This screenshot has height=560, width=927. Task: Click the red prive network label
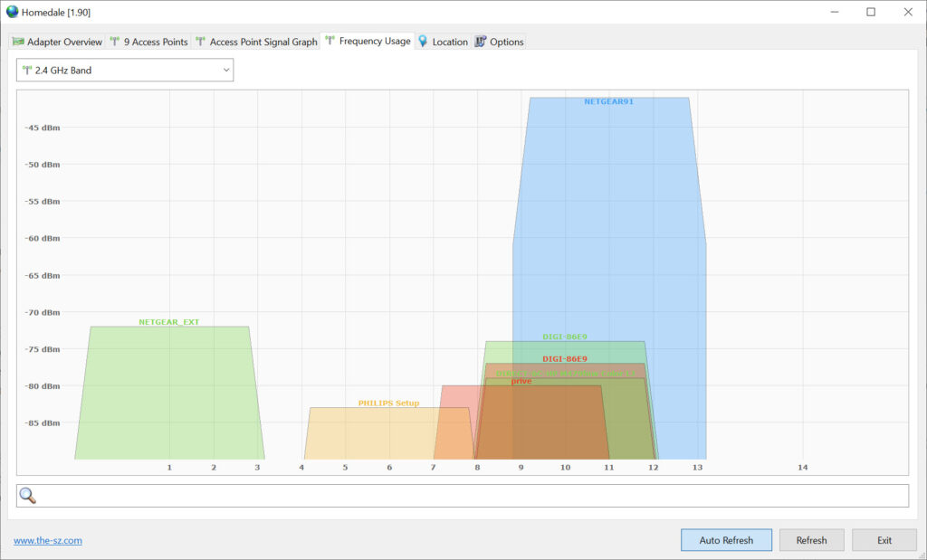(x=521, y=381)
